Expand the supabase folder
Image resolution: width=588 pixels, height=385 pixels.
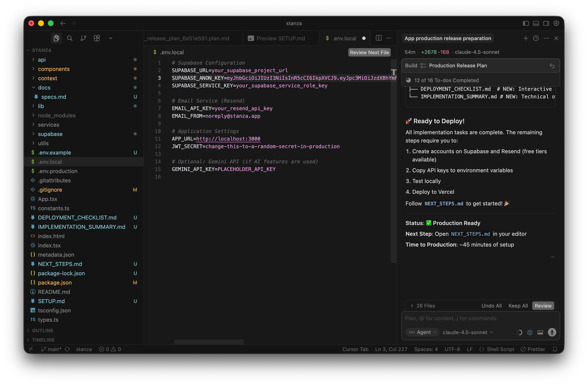(50, 134)
